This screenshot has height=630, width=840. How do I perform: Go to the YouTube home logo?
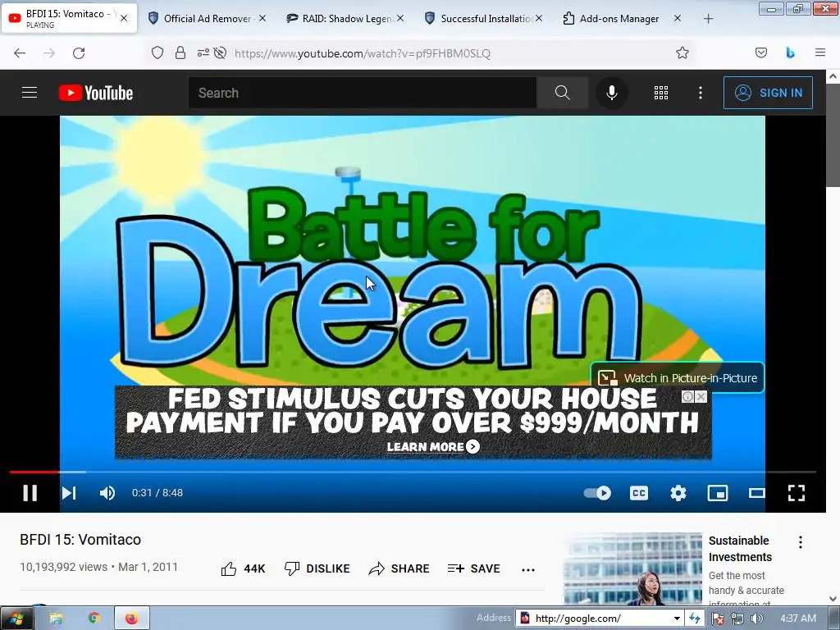tap(96, 93)
